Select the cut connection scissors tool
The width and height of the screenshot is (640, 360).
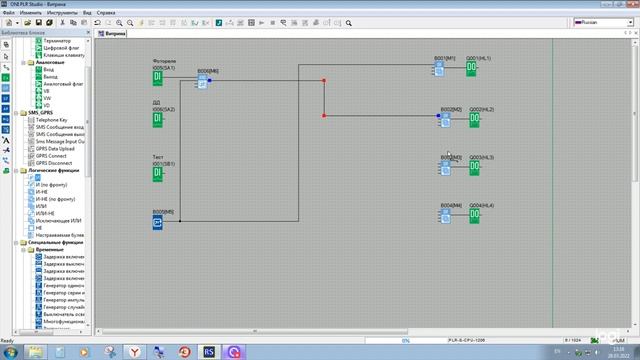pyautogui.click(x=6, y=150)
